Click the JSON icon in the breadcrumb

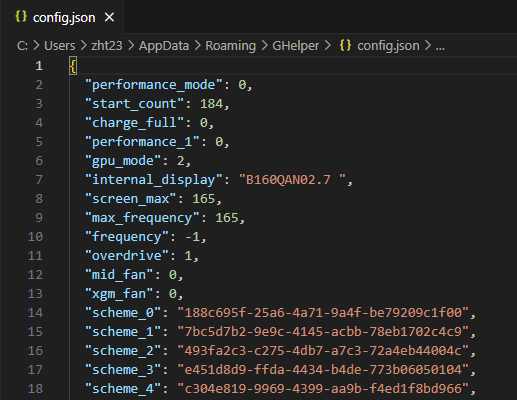(345, 45)
